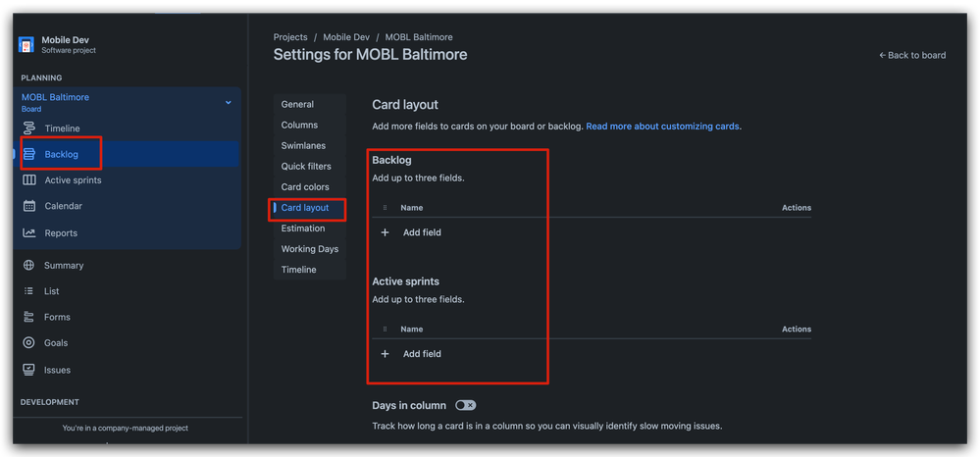980x457 pixels.
Task: Click the Mobile Dev project avatar
Action: point(26,45)
